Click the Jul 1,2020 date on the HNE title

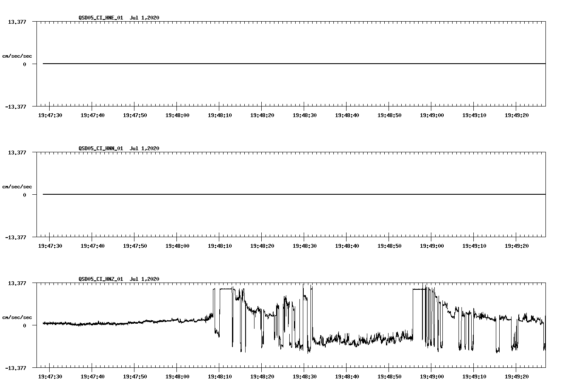coord(145,18)
